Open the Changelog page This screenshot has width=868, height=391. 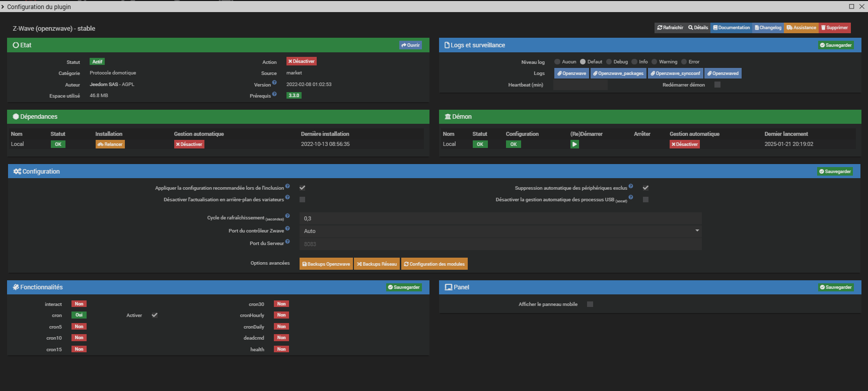[x=768, y=28]
